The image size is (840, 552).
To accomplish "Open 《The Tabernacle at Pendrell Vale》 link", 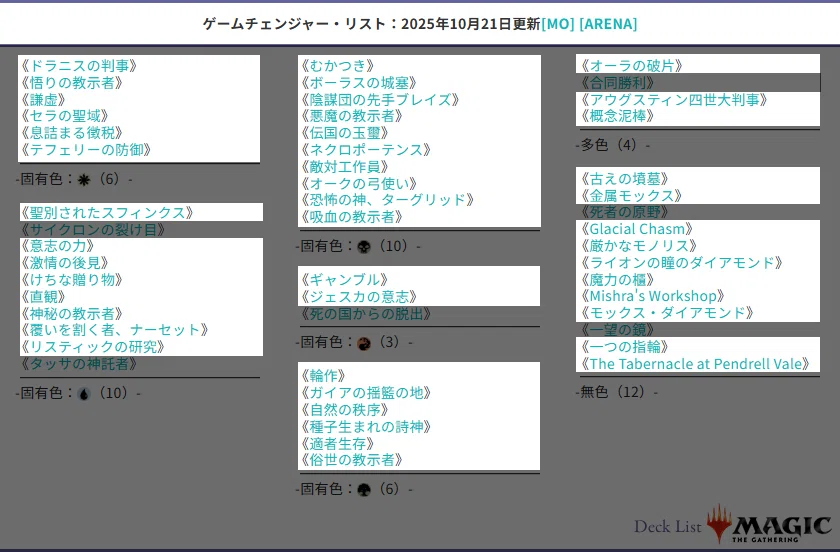I will tap(696, 364).
